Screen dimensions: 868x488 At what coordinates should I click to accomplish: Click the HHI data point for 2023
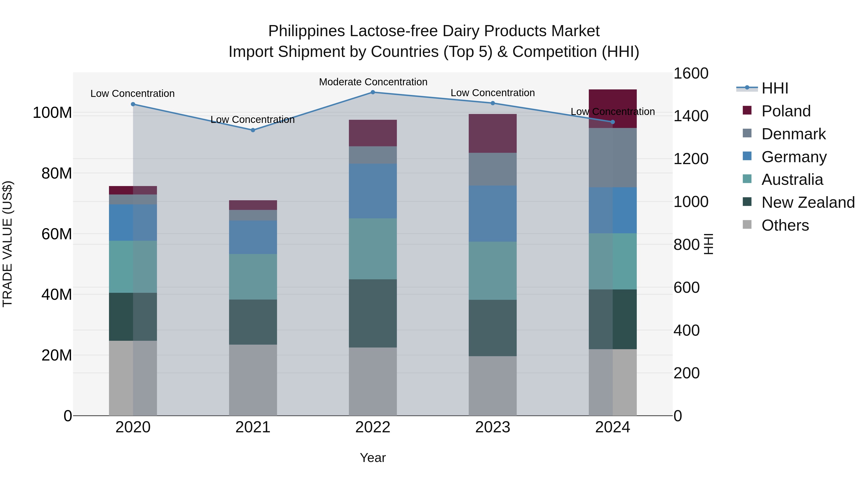[x=493, y=103]
